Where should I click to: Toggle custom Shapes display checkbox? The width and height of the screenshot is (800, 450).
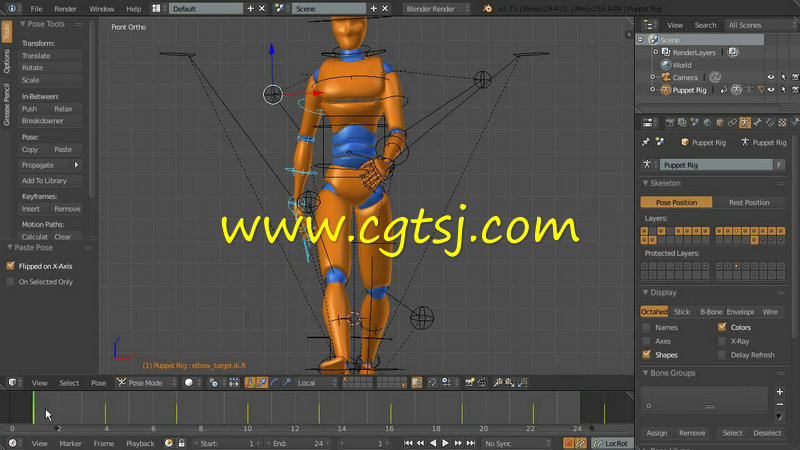click(x=646, y=355)
